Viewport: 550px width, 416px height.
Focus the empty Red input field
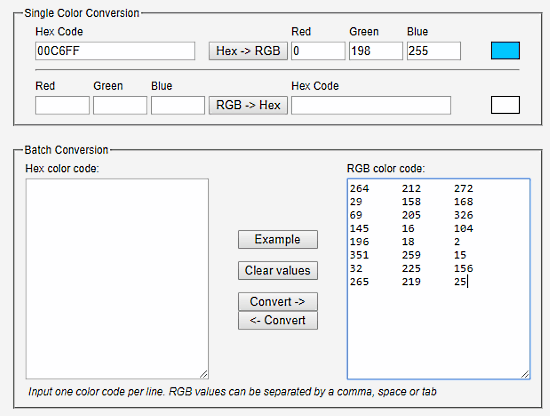[62, 105]
